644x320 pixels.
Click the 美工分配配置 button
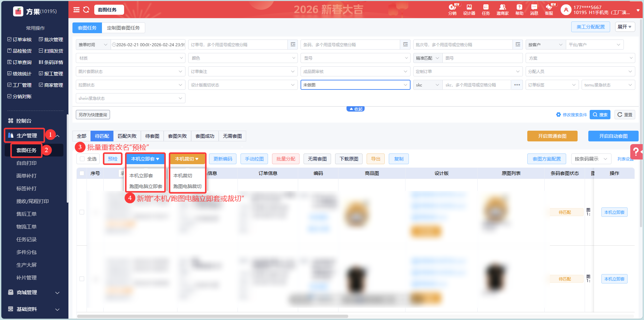pos(591,27)
